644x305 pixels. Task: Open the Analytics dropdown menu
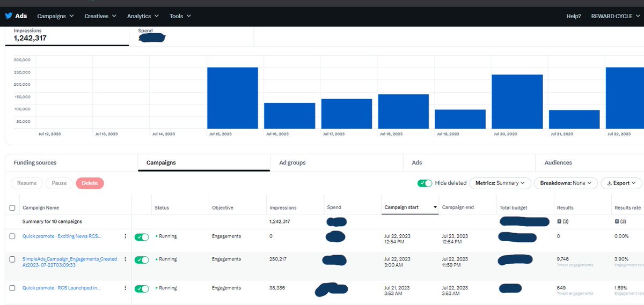pyautogui.click(x=143, y=16)
